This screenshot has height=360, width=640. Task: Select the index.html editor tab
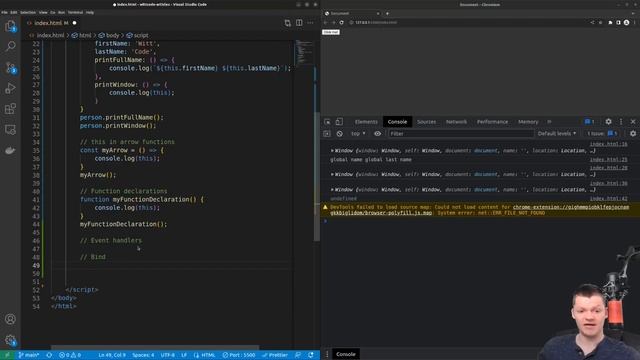[x=51, y=23]
